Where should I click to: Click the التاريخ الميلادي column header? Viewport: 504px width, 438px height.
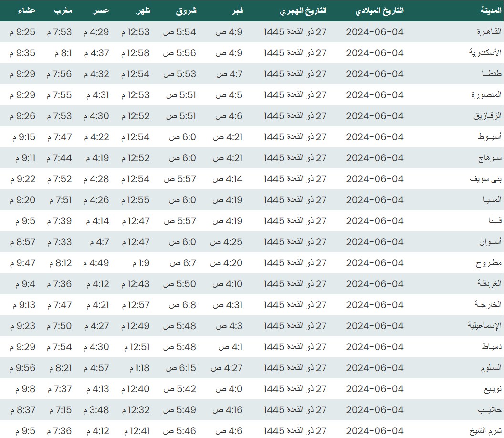(380, 11)
